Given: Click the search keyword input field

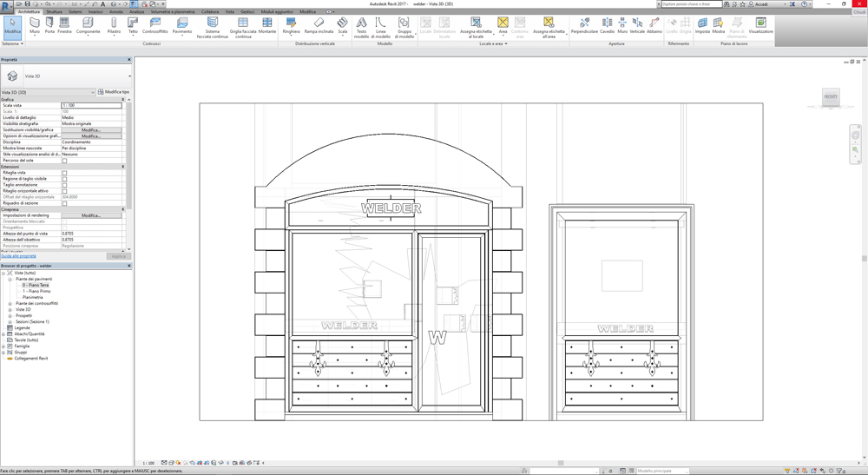Looking at the screenshot, I should (x=691, y=4).
